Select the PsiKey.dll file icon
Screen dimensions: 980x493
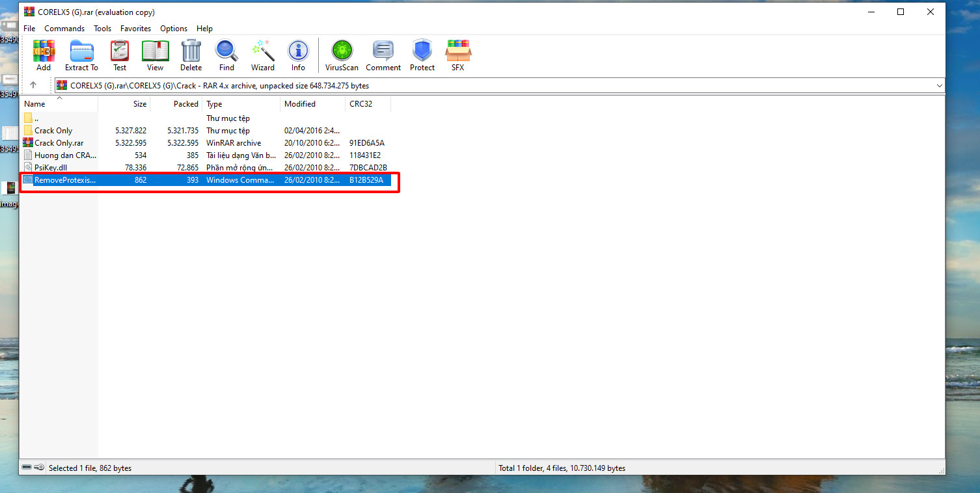(x=28, y=168)
